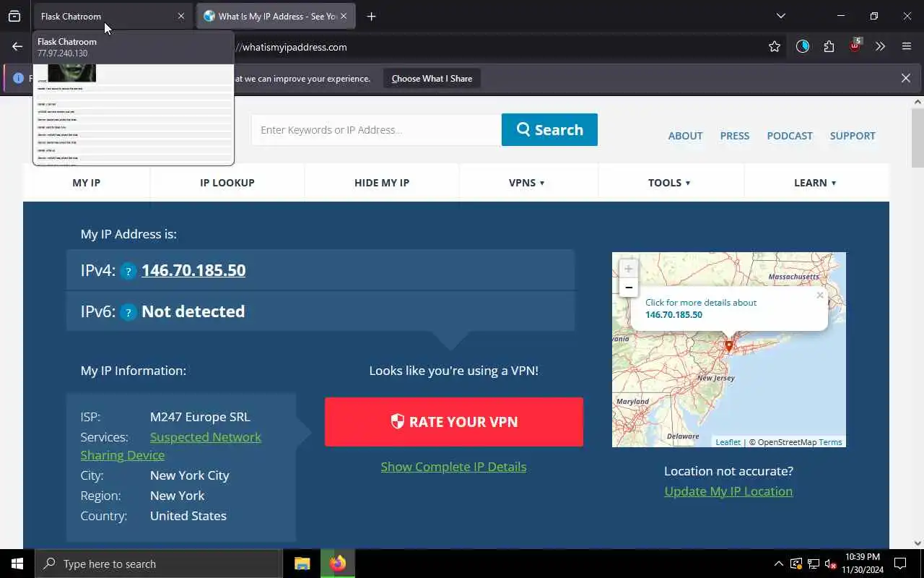Open the IP LOOKUP menu item

pyautogui.click(x=227, y=183)
